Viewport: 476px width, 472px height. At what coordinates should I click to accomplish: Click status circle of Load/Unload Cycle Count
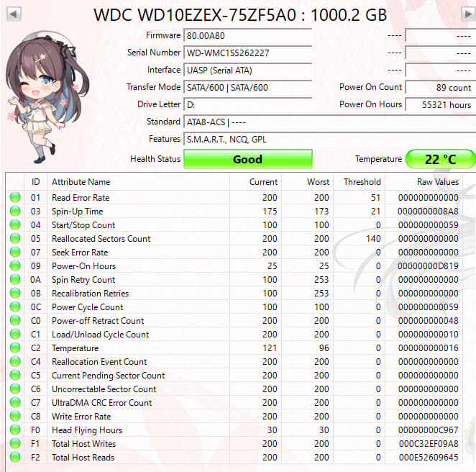pyautogui.click(x=15, y=334)
